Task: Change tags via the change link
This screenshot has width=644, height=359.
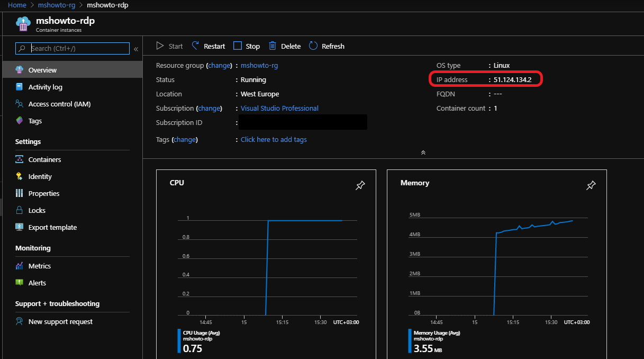Action: pos(185,140)
